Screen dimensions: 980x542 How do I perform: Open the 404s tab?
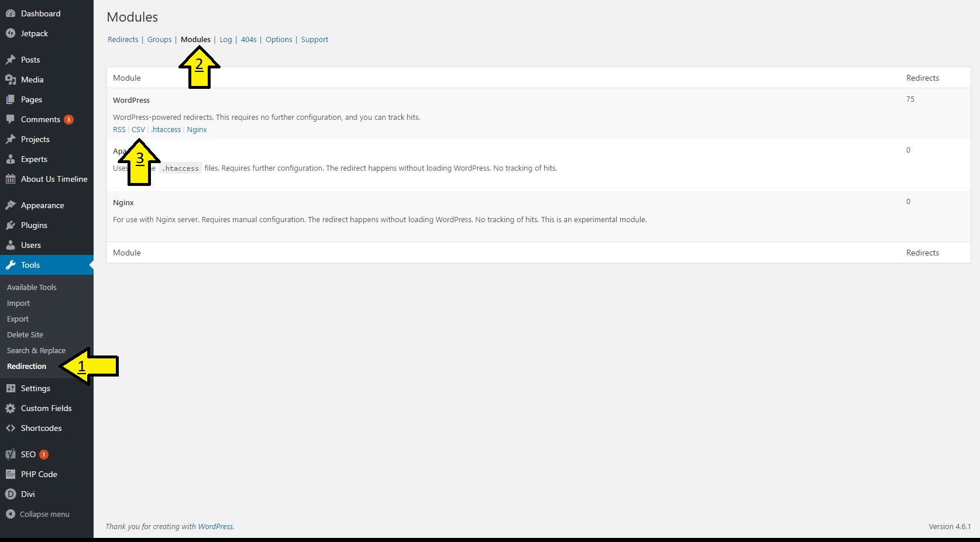[249, 39]
